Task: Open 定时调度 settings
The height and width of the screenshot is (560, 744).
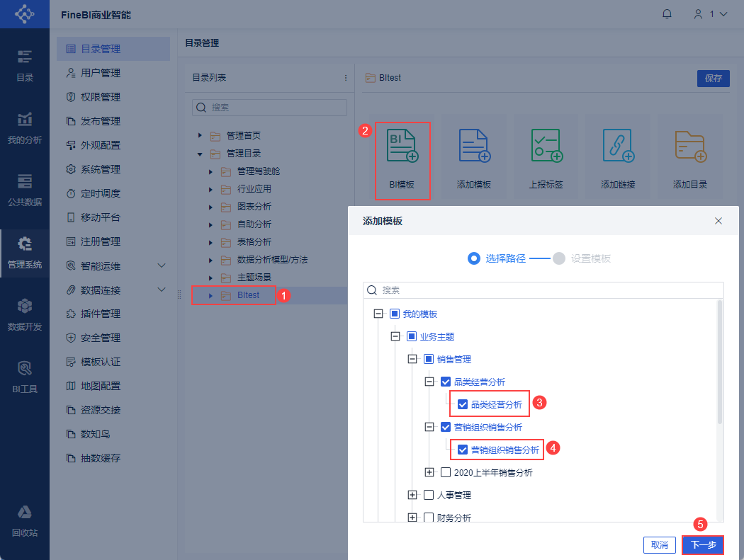Action: pyautogui.click(x=113, y=193)
